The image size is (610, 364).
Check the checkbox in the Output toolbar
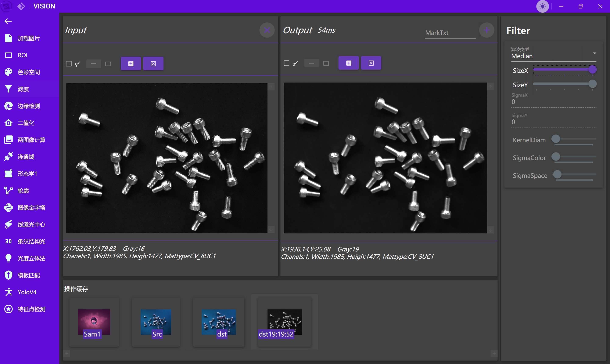286,63
